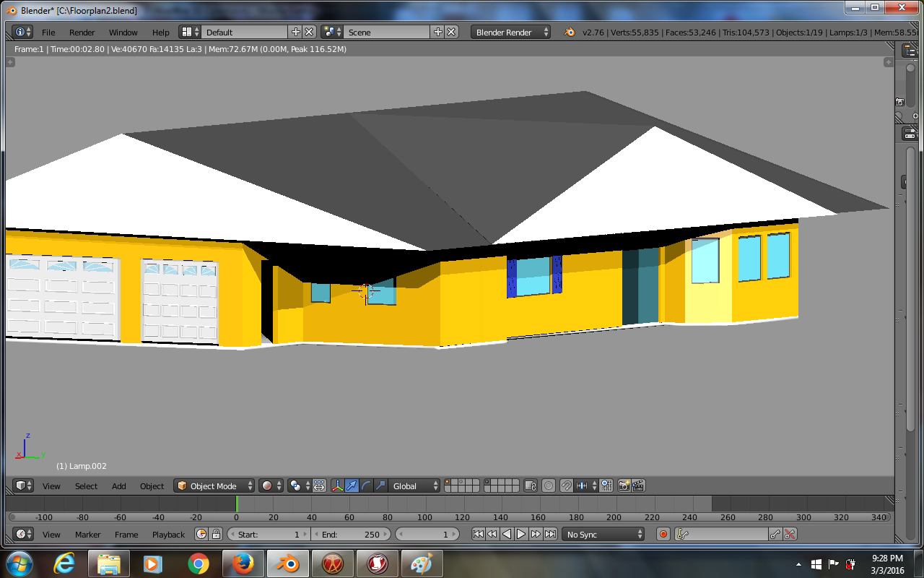Enable the translate manipulator arrow
The image size is (924, 578).
352,486
